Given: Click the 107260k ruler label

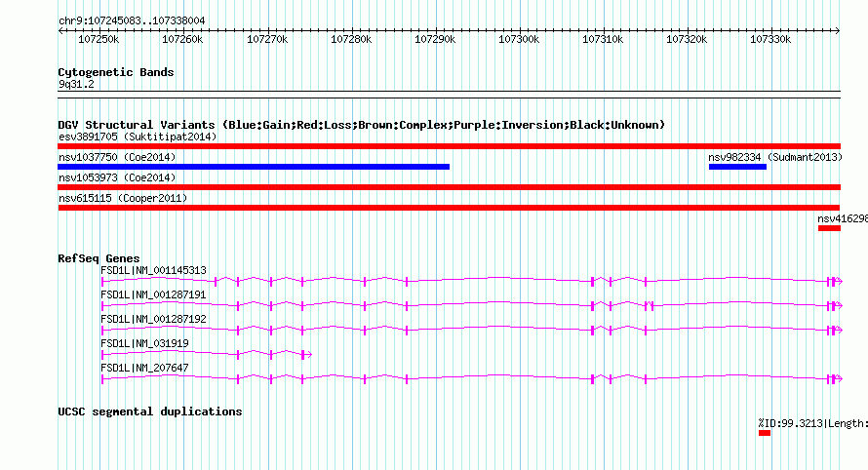Looking at the screenshot, I should point(182,39).
